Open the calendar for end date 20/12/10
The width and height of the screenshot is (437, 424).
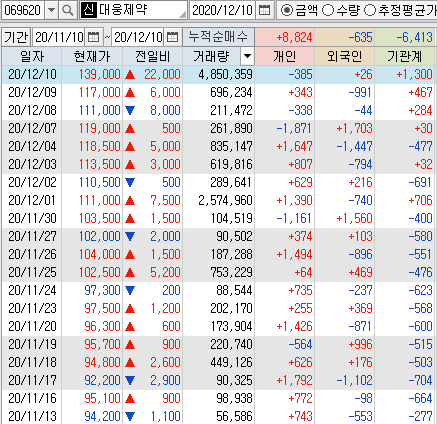click(x=172, y=37)
